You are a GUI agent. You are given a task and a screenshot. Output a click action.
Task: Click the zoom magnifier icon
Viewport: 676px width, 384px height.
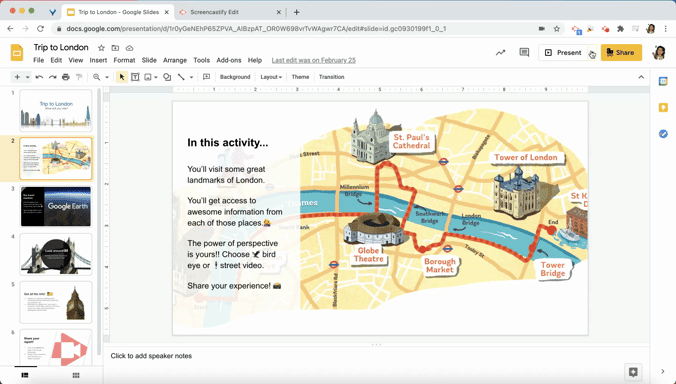[97, 77]
